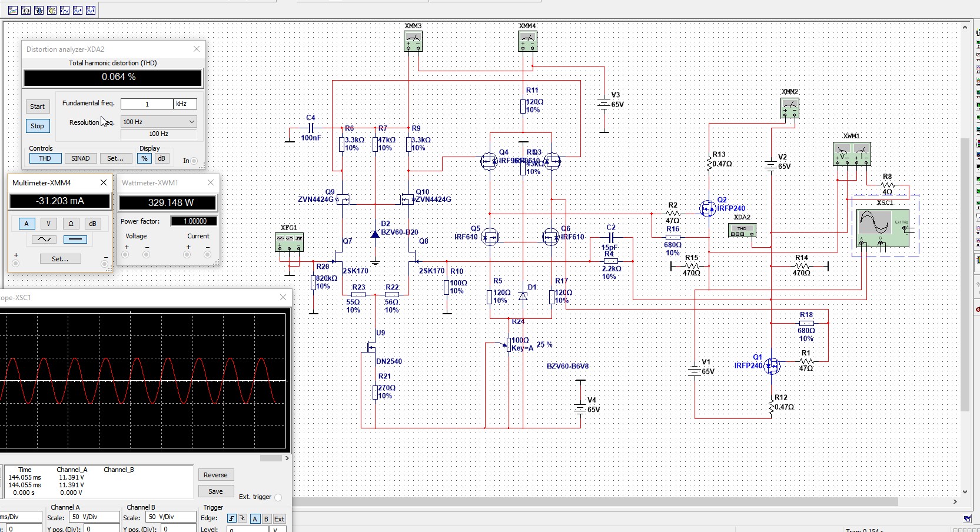The width and height of the screenshot is (980, 532).
Task: Click Start in distortion analyzer
Action: (x=37, y=107)
